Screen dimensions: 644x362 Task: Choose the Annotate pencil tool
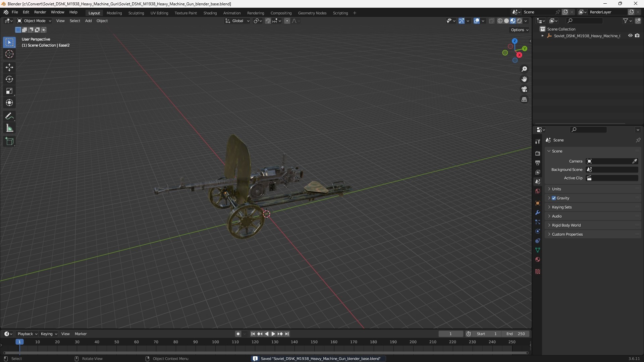tap(9, 116)
